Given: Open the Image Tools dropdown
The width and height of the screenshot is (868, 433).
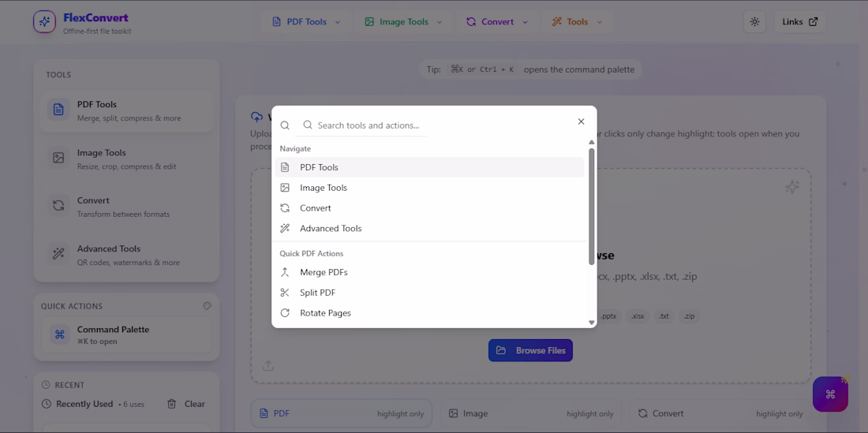Looking at the screenshot, I should 403,22.
